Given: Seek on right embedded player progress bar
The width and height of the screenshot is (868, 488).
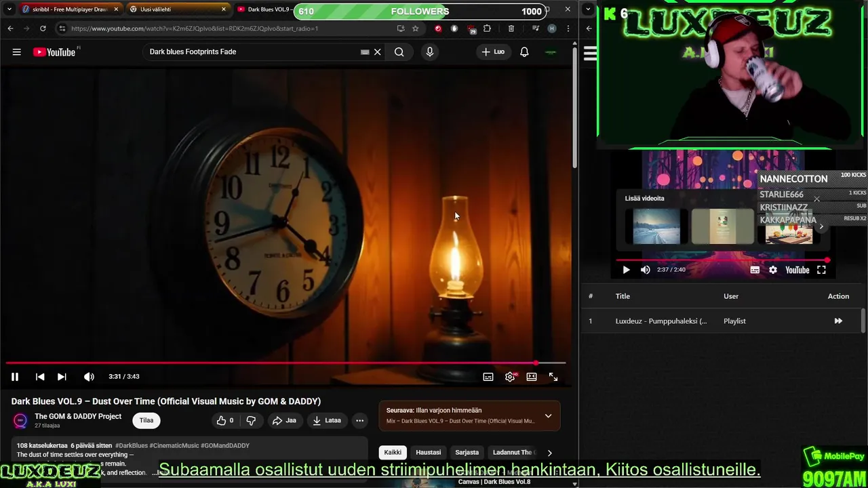Looking at the screenshot, I should click(x=722, y=260).
